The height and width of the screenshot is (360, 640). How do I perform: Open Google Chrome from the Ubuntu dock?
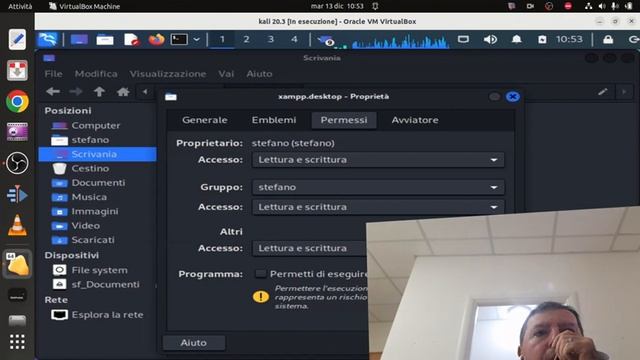pos(17,101)
